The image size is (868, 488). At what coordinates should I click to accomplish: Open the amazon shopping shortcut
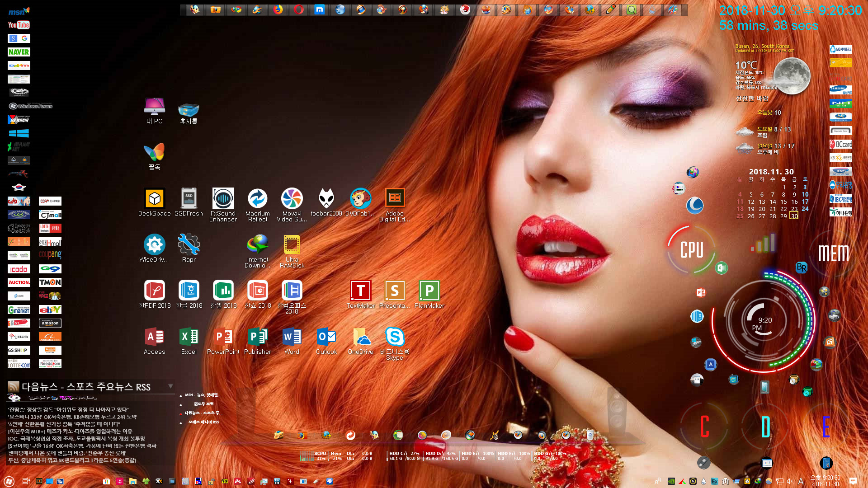coord(50,323)
